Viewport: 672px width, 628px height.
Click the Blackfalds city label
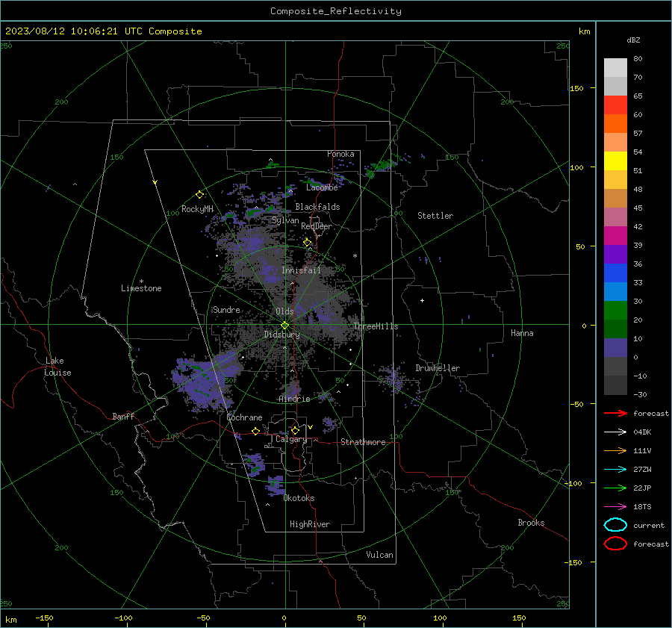tap(317, 207)
